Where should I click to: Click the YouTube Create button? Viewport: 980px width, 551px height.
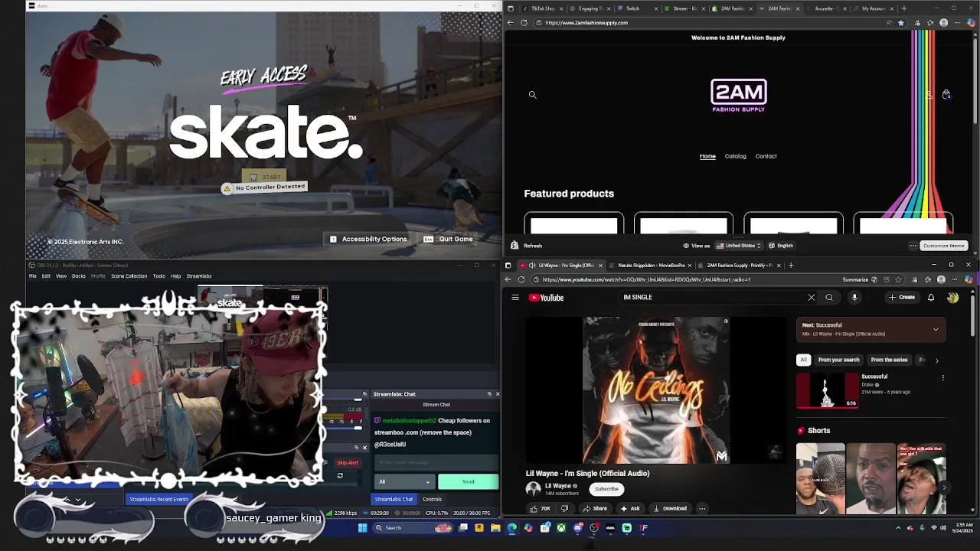[902, 298]
